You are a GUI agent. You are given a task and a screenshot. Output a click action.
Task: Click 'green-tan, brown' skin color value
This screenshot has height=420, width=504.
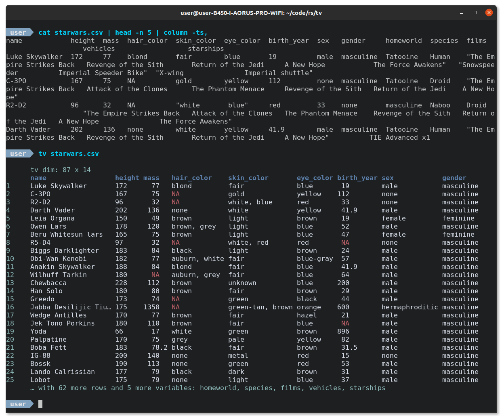(260, 307)
